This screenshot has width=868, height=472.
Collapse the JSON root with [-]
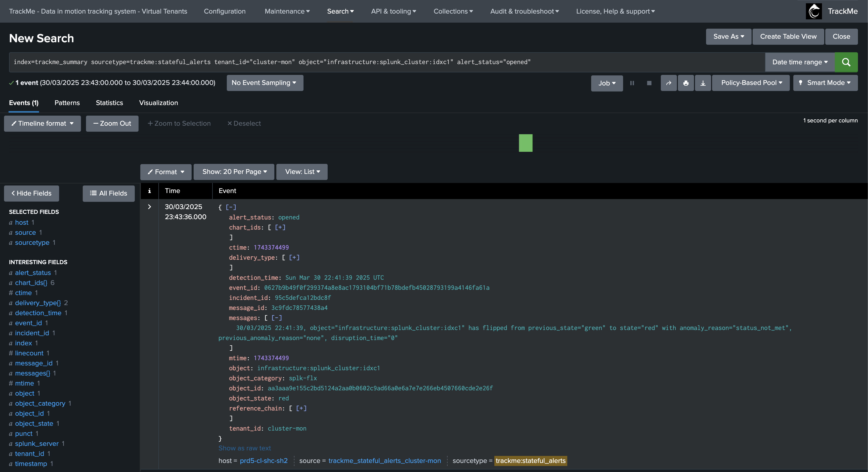[x=231, y=207]
